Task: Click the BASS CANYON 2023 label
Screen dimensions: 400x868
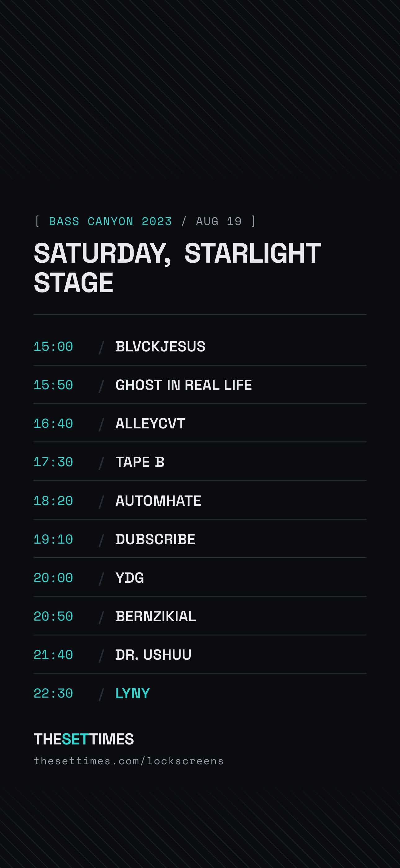Action: 110,221
